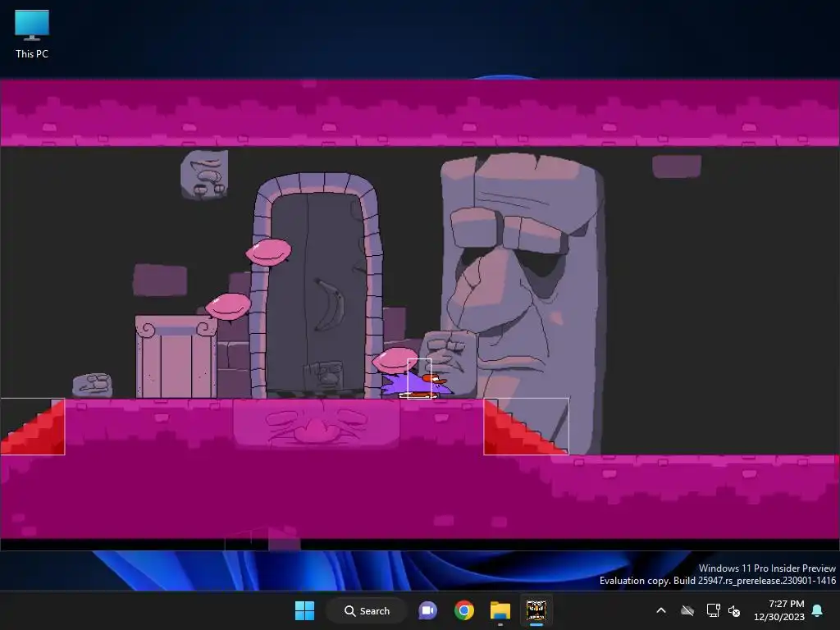Expand the hidden system tray icons

pos(661,610)
